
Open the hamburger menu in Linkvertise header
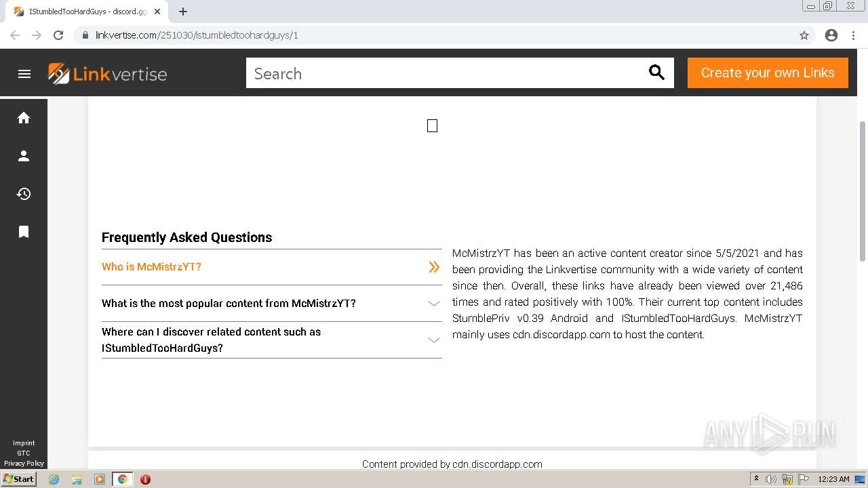point(24,74)
